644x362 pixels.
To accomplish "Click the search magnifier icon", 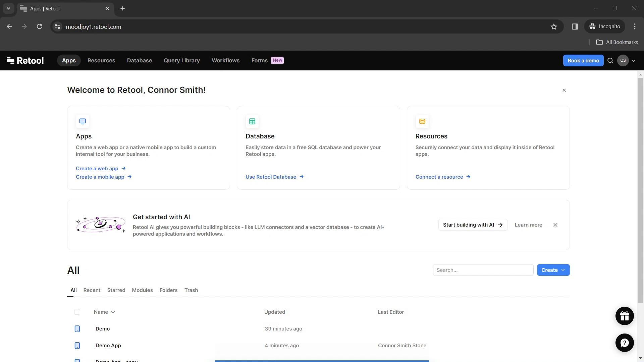I will coord(610,61).
